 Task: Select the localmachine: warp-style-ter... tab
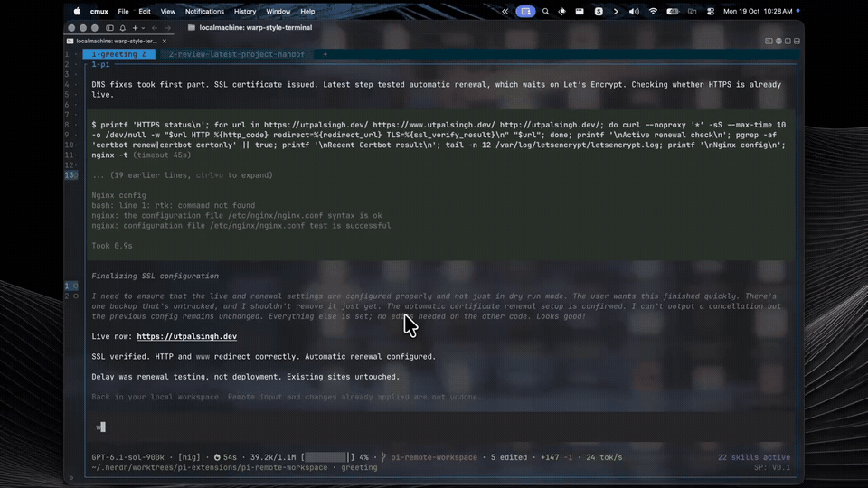(117, 41)
